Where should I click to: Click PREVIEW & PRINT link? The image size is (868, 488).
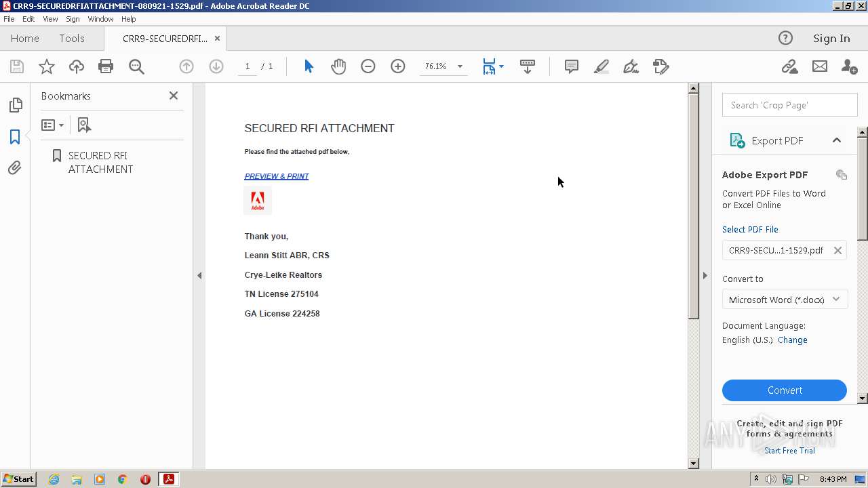277,176
